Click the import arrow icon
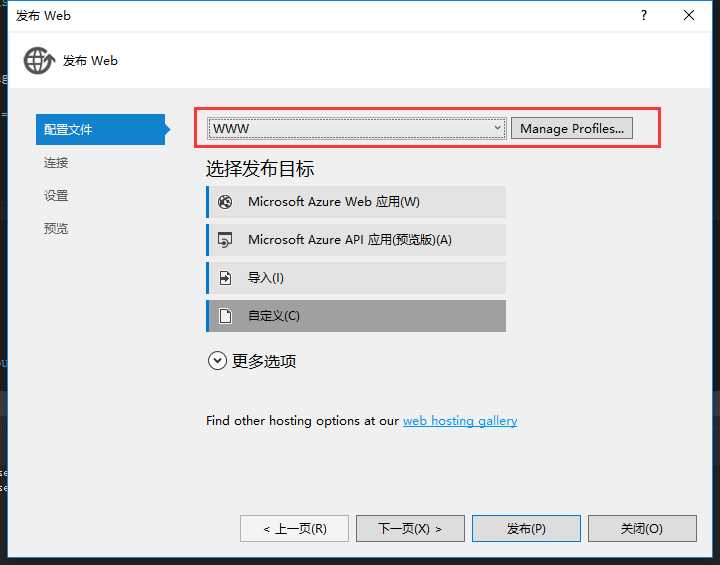Viewport: 720px width, 565px height. click(x=225, y=278)
